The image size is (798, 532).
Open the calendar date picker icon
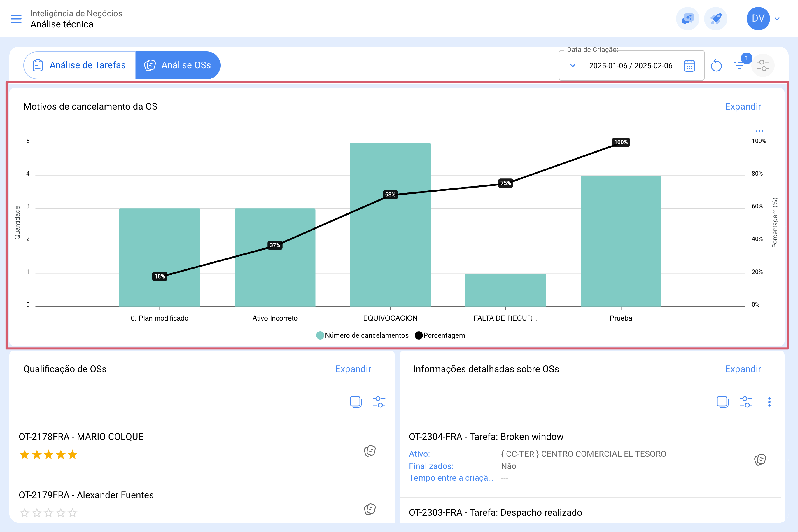(689, 66)
